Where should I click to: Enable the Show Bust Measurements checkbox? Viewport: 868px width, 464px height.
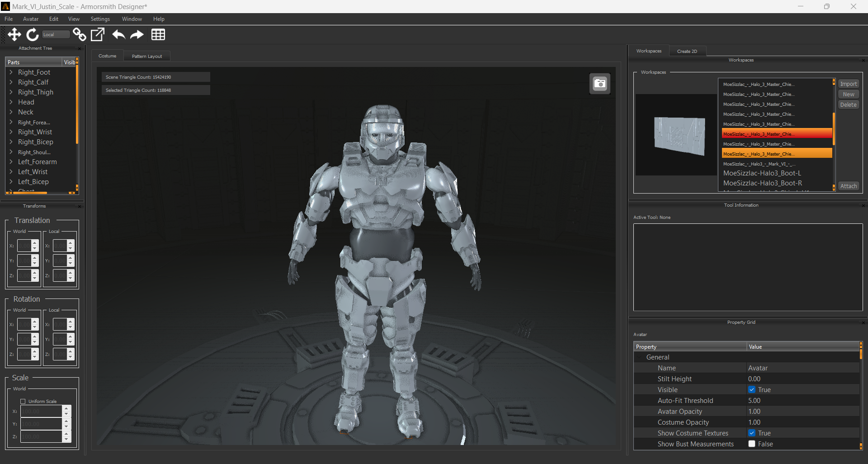tap(752, 444)
